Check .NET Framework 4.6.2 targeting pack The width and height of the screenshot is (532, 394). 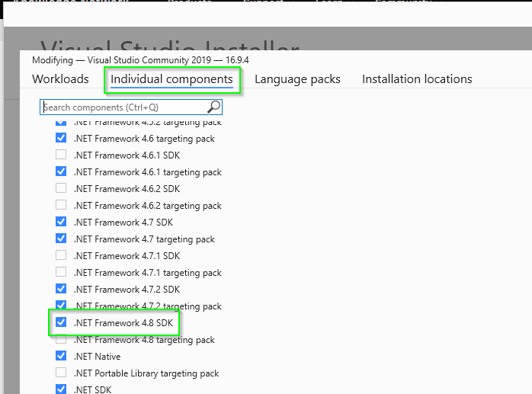click(x=61, y=205)
